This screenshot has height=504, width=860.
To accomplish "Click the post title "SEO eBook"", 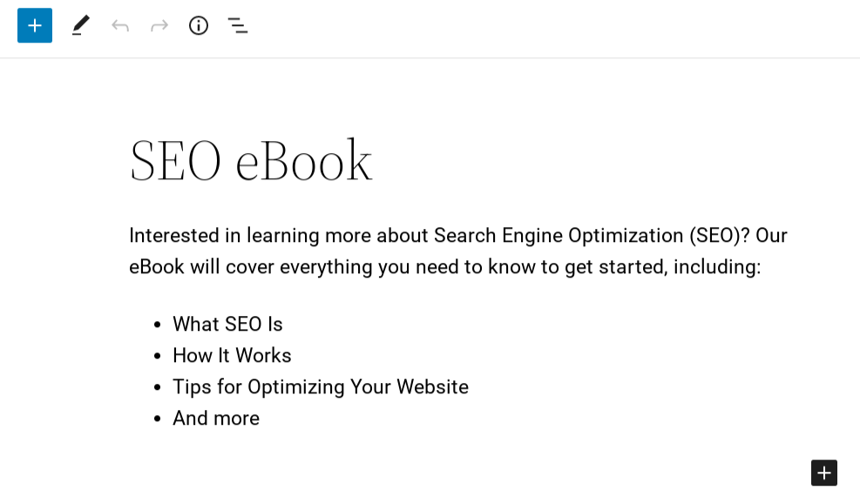I will 251,159.
